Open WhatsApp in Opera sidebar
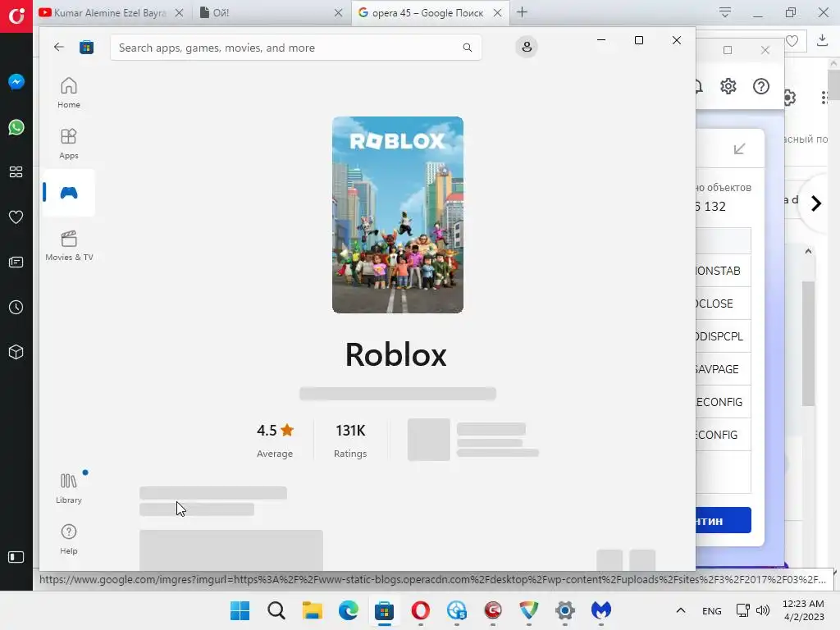The image size is (840, 630). tap(16, 127)
